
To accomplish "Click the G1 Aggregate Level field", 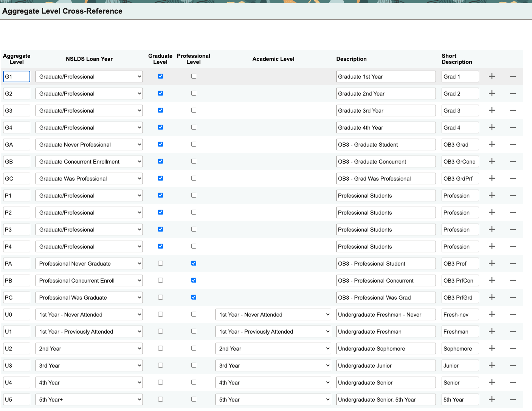I will (x=17, y=76).
